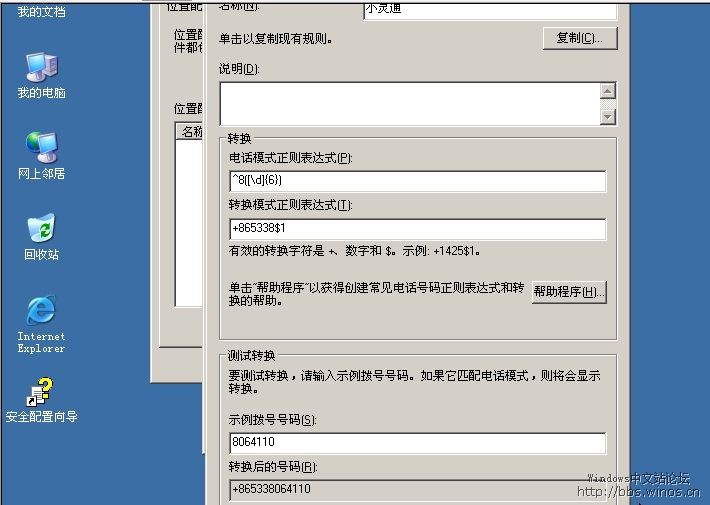The image size is (710, 505).
Task: Open the 我的电脑 desktop icon
Action: pyautogui.click(x=41, y=68)
